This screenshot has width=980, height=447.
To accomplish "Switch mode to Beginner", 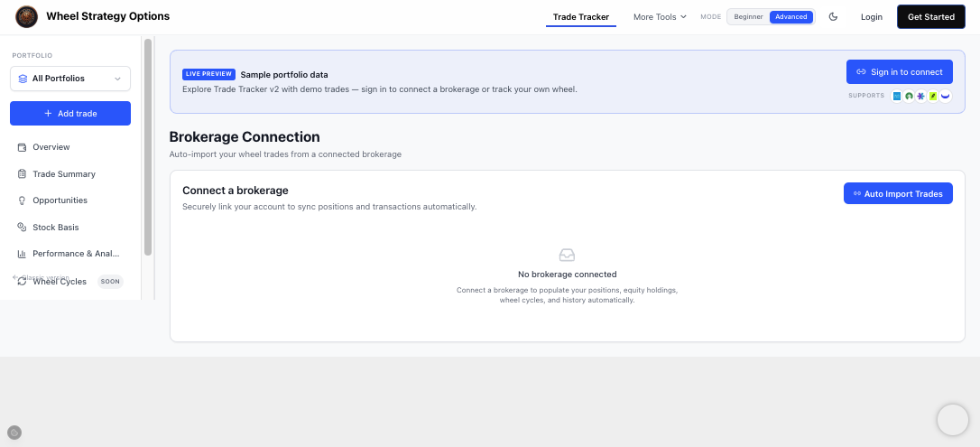I will click(748, 17).
